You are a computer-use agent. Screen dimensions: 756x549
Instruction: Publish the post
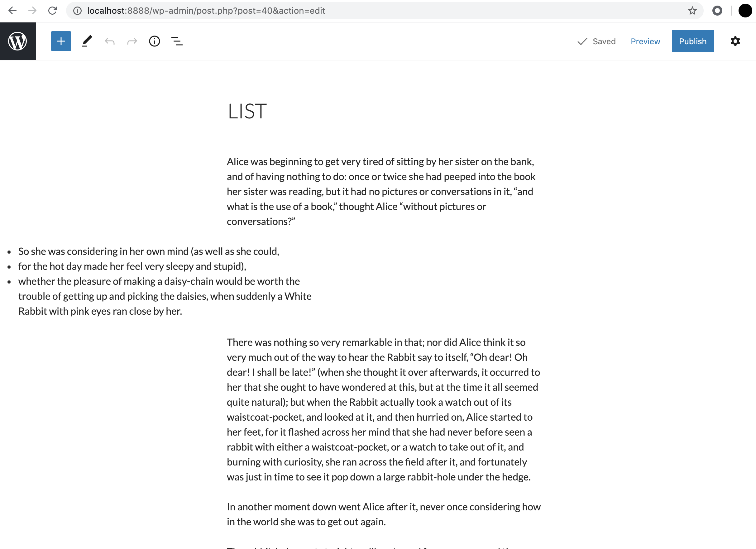693,41
